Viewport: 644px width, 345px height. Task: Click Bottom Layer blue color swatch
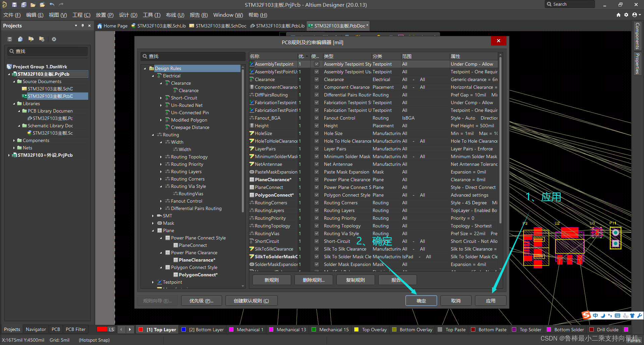coord(183,330)
